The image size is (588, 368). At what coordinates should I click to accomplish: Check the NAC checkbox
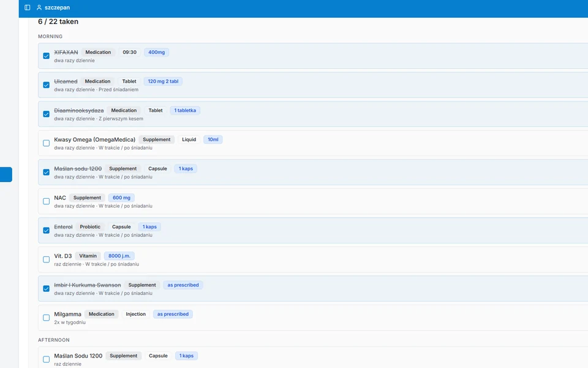46,201
